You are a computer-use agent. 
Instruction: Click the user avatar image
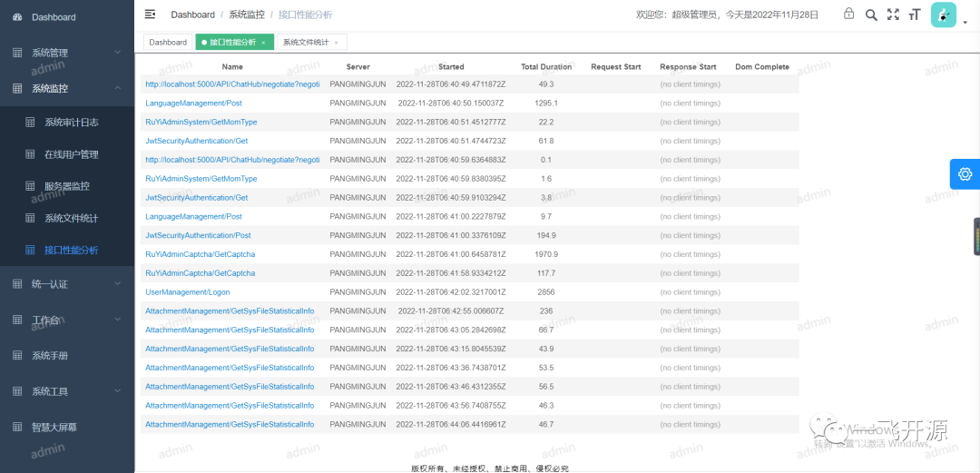coord(943,15)
